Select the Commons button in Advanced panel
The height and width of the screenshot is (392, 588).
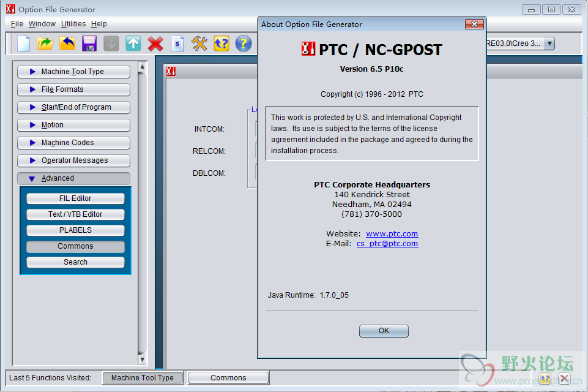pos(75,246)
